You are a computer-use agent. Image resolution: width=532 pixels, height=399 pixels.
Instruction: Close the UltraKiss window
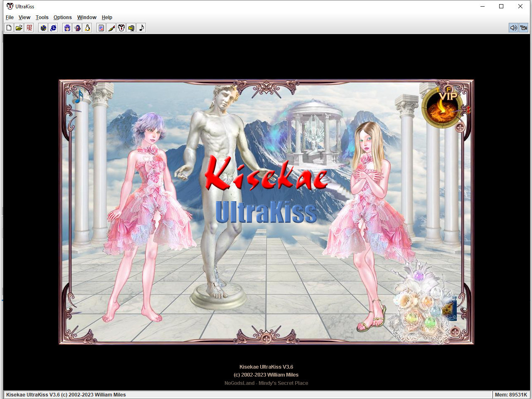coord(520,6)
